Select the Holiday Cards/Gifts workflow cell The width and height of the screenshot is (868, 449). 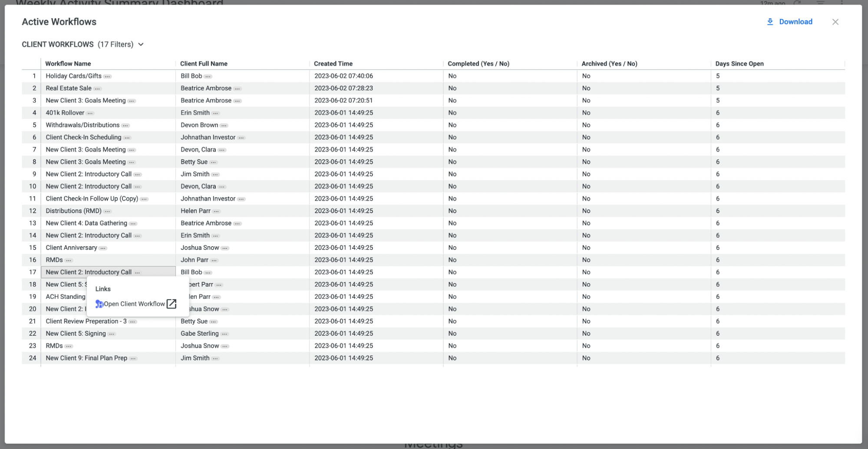click(x=108, y=76)
